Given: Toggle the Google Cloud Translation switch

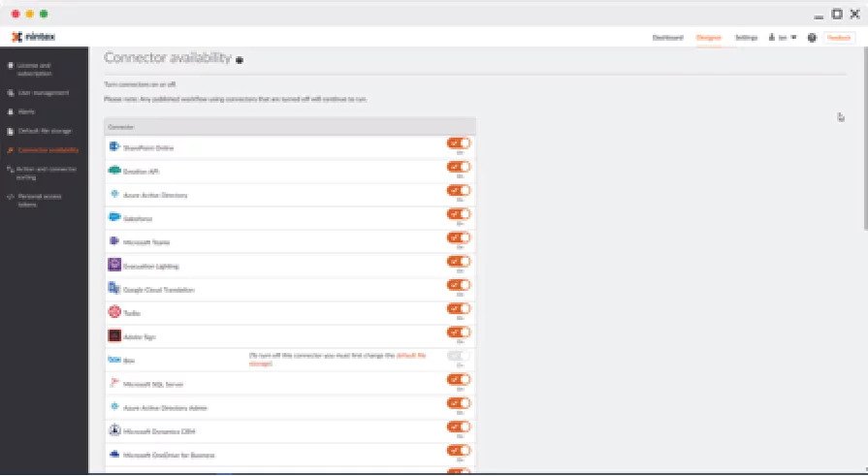Looking at the screenshot, I should click(x=459, y=285).
